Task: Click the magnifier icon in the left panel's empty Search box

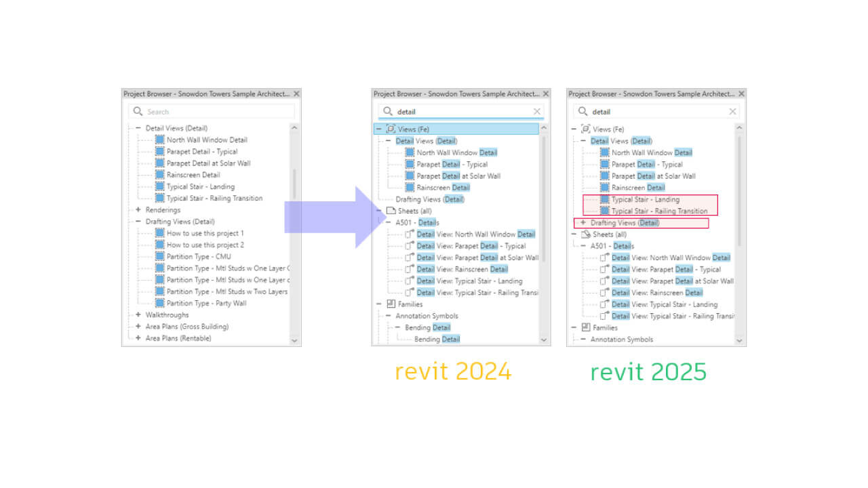Action: tap(138, 112)
